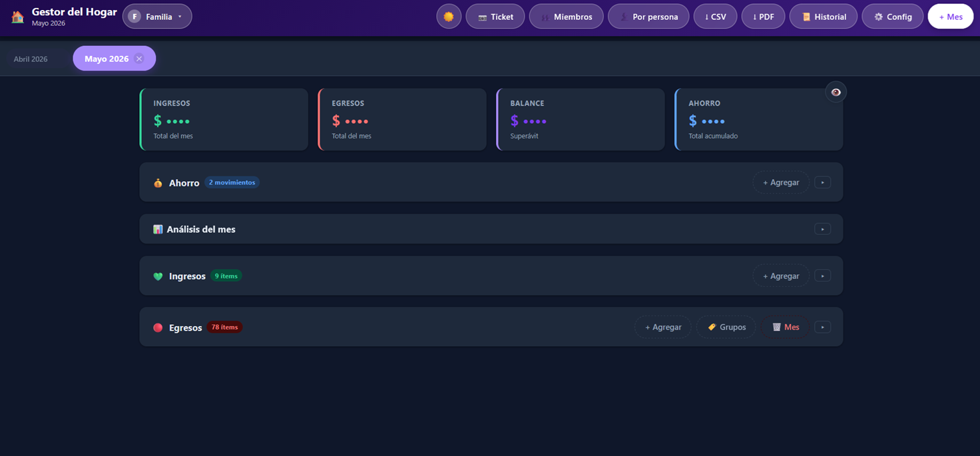The width and height of the screenshot is (980, 456).
Task: Open the Ticket scanner
Action: [495, 17]
